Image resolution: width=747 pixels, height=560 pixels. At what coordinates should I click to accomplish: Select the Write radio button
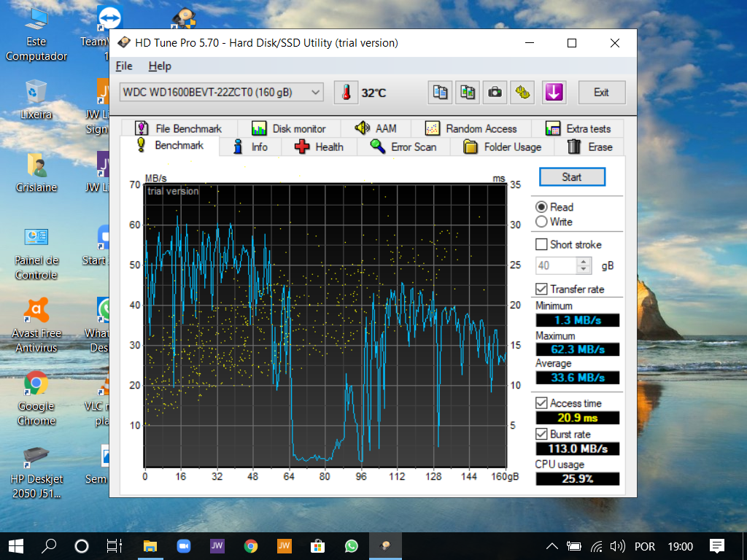(x=541, y=222)
